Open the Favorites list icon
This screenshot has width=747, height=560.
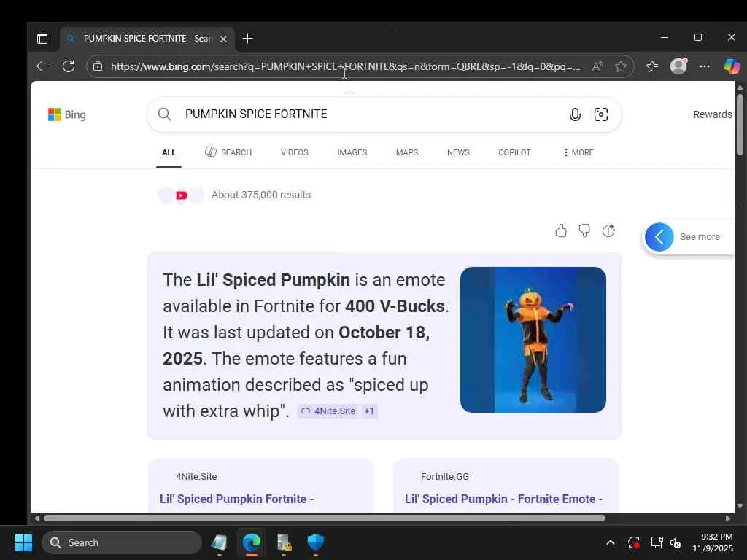pyautogui.click(x=652, y=66)
